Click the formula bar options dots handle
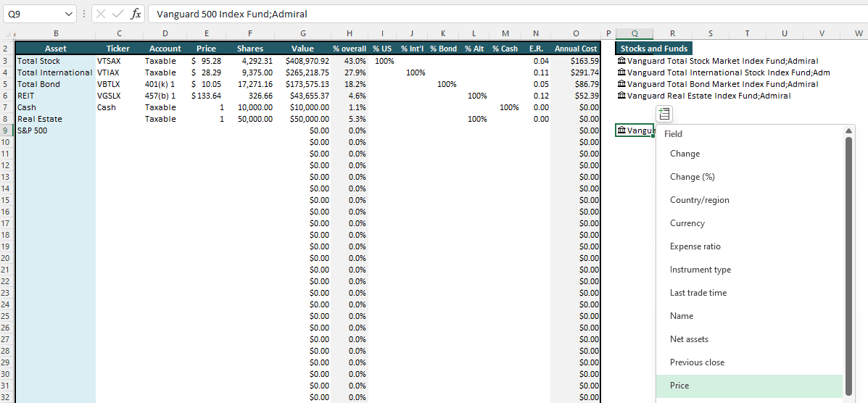Image resolution: width=868 pixels, height=403 pixels. [x=83, y=14]
